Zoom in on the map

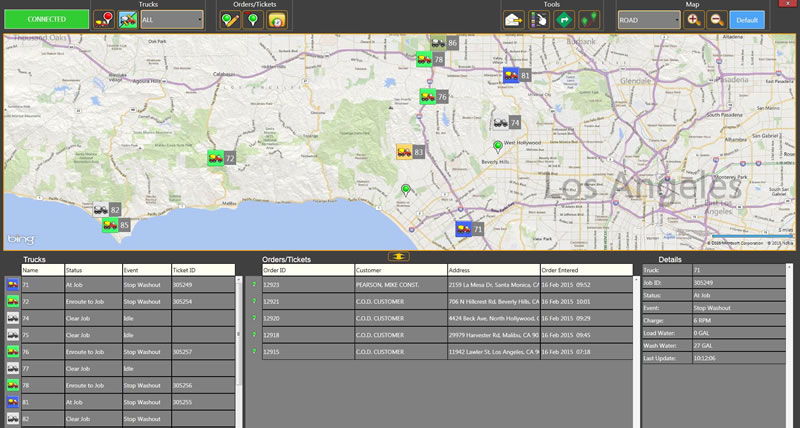[x=694, y=19]
